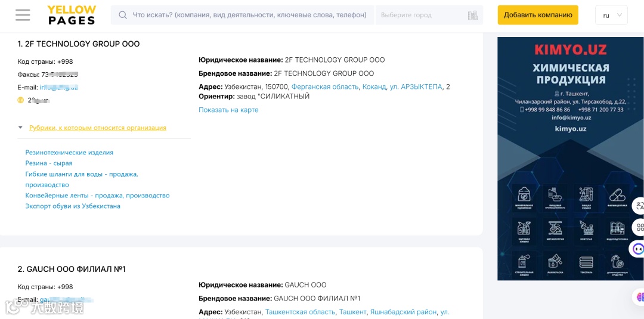This screenshot has width=644, height=319.
Task: Focus the 'Что искать?' search field
Action: [243, 15]
